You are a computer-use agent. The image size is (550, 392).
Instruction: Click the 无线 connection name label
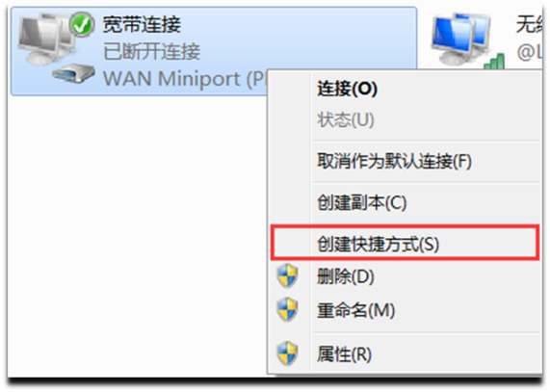point(529,24)
